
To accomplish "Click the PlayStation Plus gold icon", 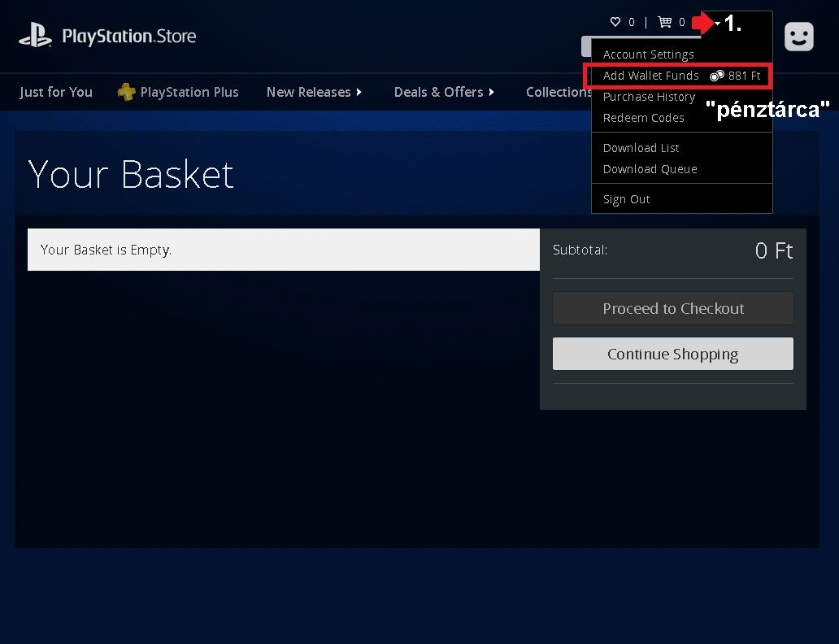I will point(126,92).
